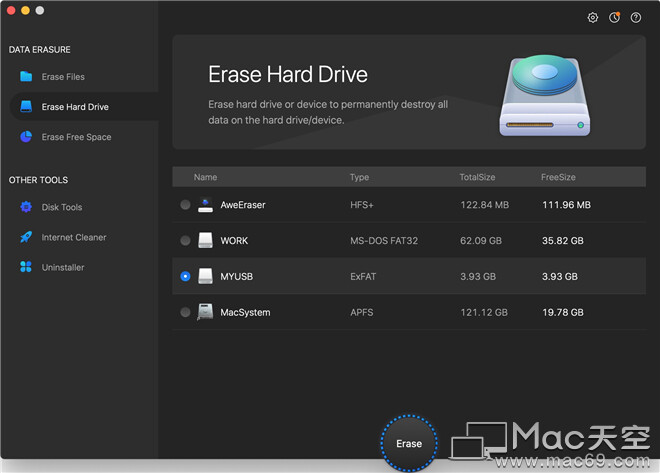Select the WORK drive radio button
Image resolution: width=660 pixels, height=473 pixels.
tap(185, 241)
